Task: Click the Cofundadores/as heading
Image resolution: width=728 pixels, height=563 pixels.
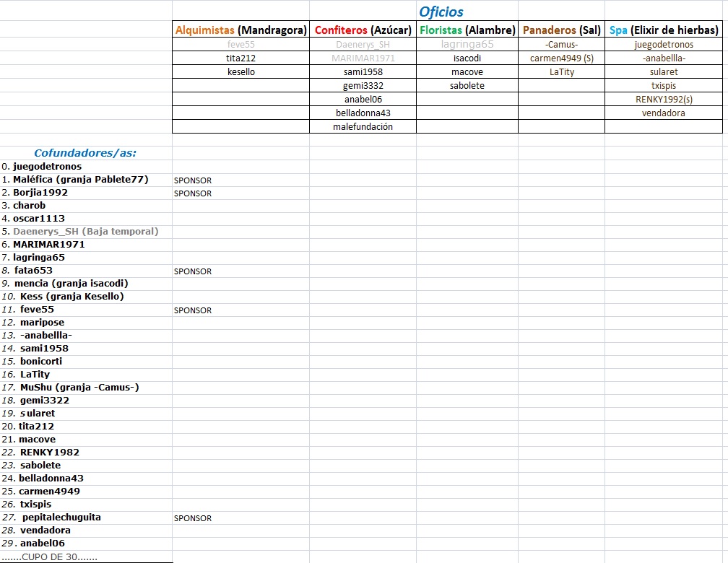Action: pyautogui.click(x=85, y=153)
